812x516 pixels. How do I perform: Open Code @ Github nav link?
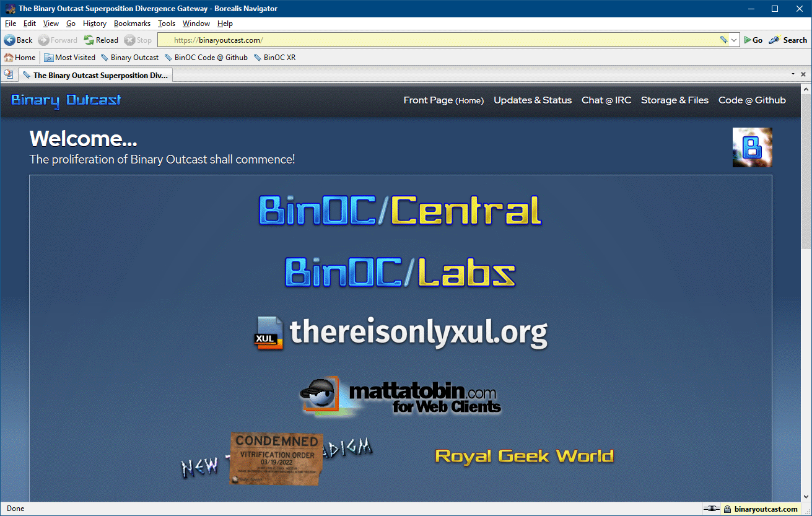pyautogui.click(x=752, y=100)
